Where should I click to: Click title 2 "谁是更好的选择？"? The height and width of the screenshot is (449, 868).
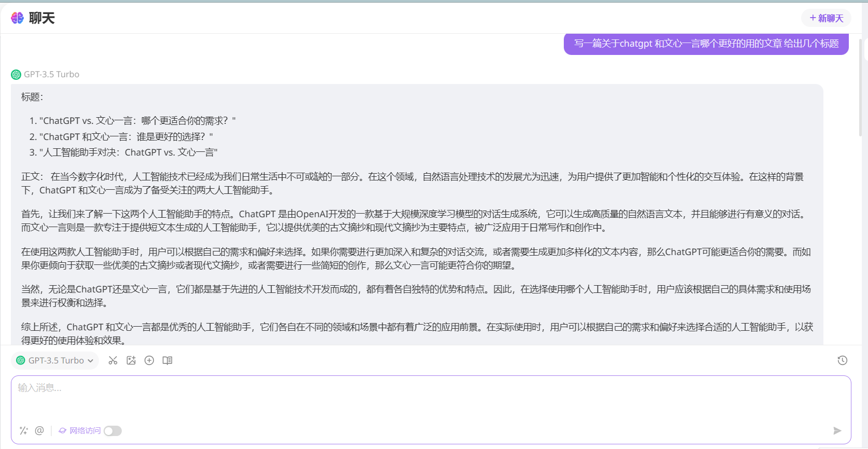[126, 137]
